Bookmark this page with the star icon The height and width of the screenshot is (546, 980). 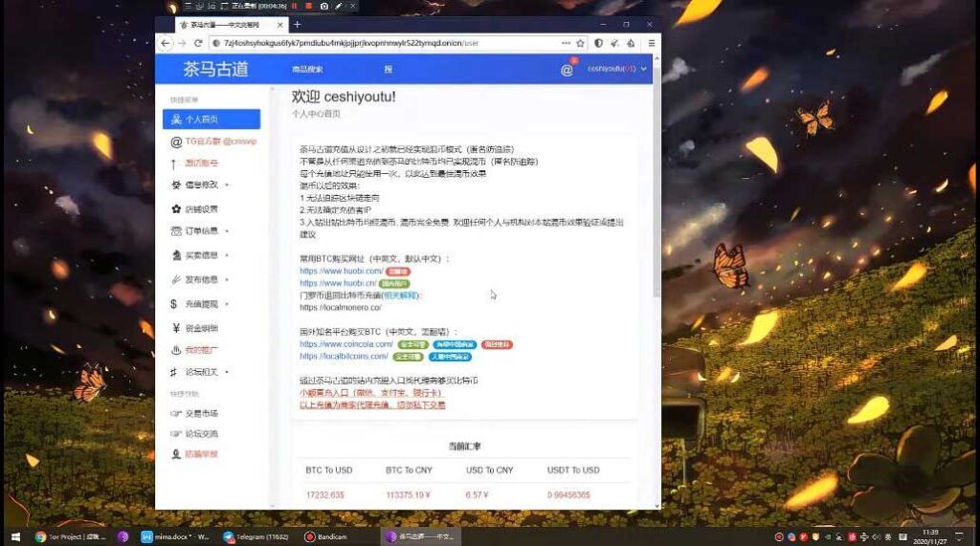(x=580, y=43)
